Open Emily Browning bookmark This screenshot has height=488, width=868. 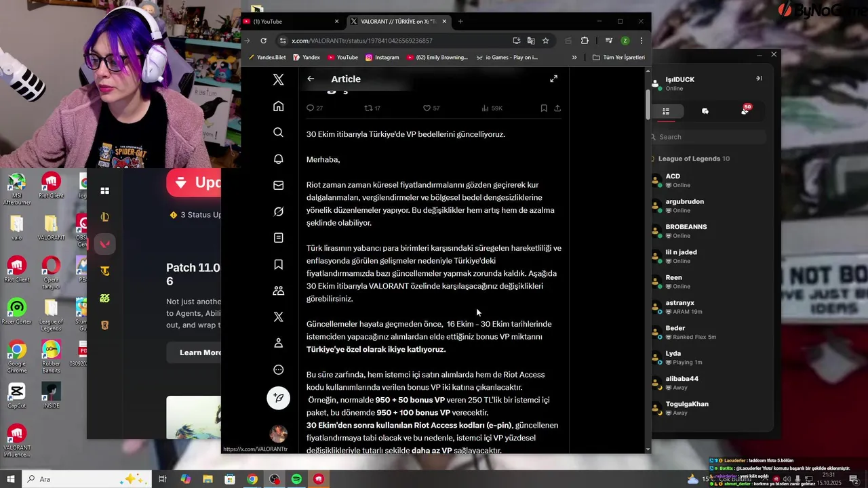point(437,58)
